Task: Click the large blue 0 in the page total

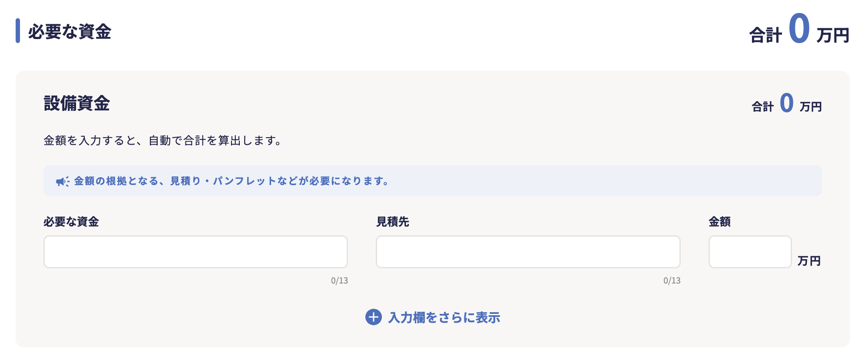Action: click(x=799, y=29)
